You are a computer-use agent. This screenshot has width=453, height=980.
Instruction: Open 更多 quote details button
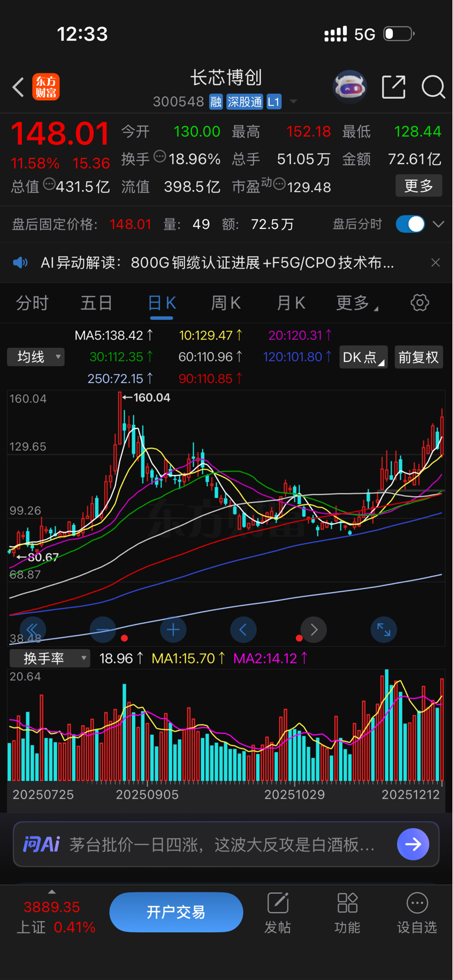[419, 186]
